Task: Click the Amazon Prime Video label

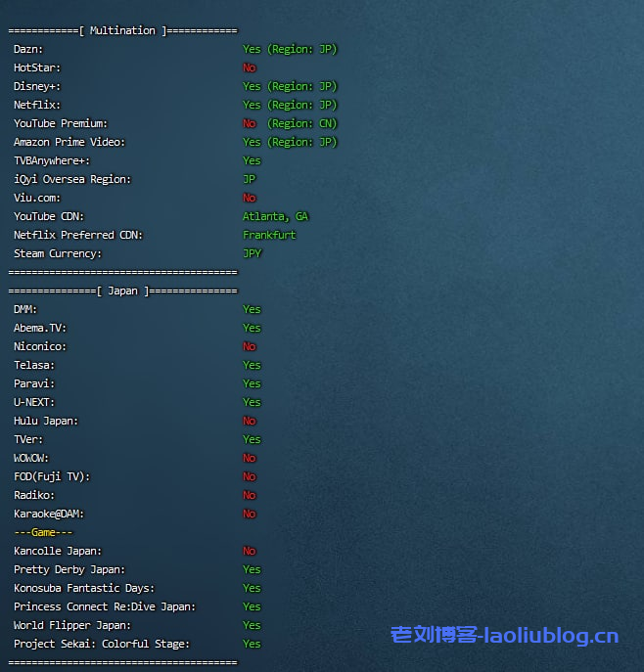Action: [69, 142]
